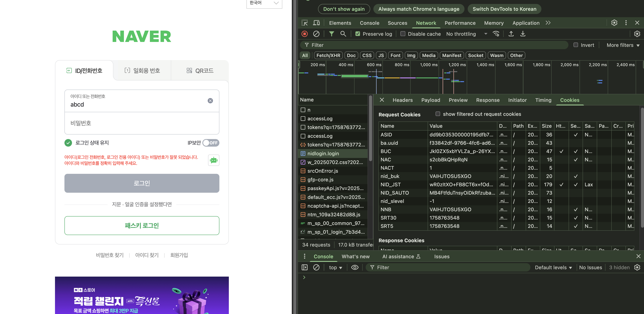Clear the console output
The image size is (644, 314).
click(316, 267)
